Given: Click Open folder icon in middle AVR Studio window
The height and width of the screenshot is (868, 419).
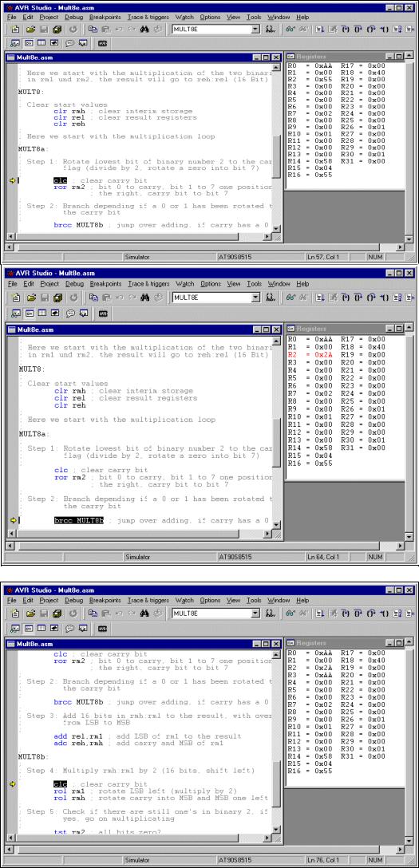Looking at the screenshot, I should pyautogui.click(x=30, y=298).
